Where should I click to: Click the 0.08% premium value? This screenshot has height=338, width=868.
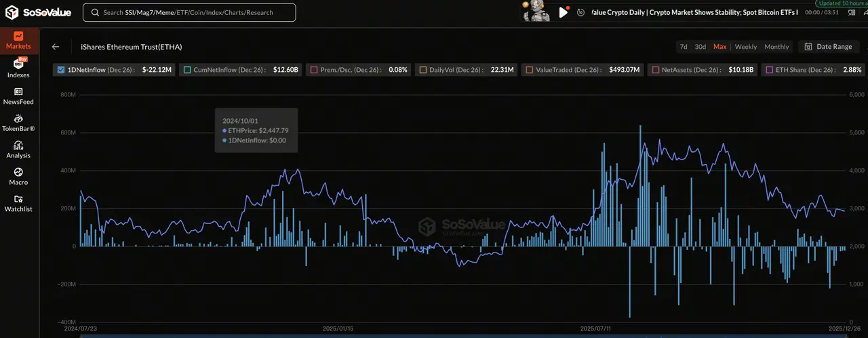399,69
